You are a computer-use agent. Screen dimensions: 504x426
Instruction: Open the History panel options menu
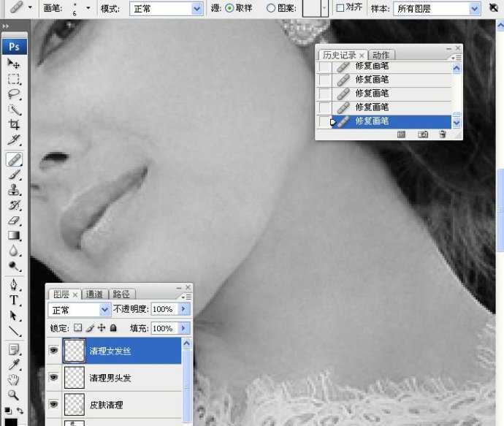(x=456, y=58)
